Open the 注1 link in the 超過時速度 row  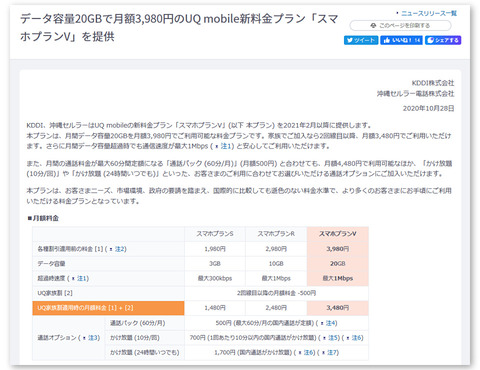(83, 278)
